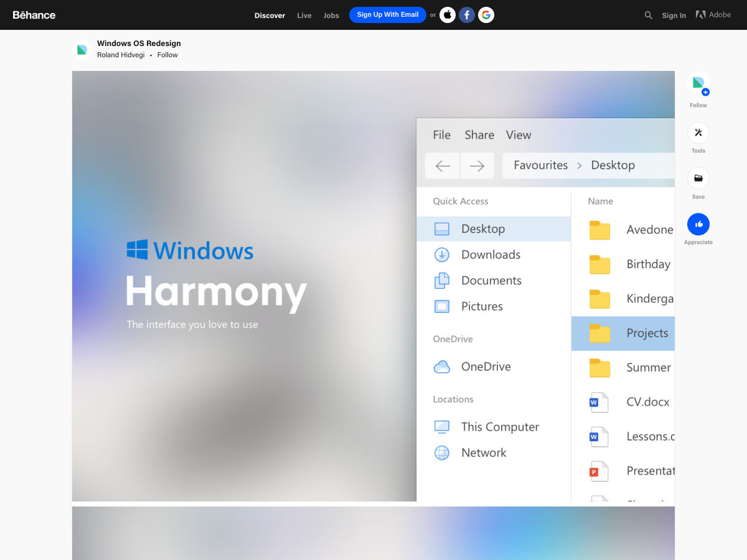This screenshot has height=560, width=747.
Task: Click the Windows logo in Harmony banner
Action: (137, 250)
